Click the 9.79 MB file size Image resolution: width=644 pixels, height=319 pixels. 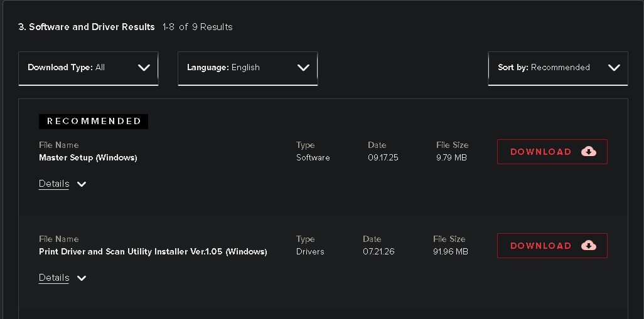point(451,157)
